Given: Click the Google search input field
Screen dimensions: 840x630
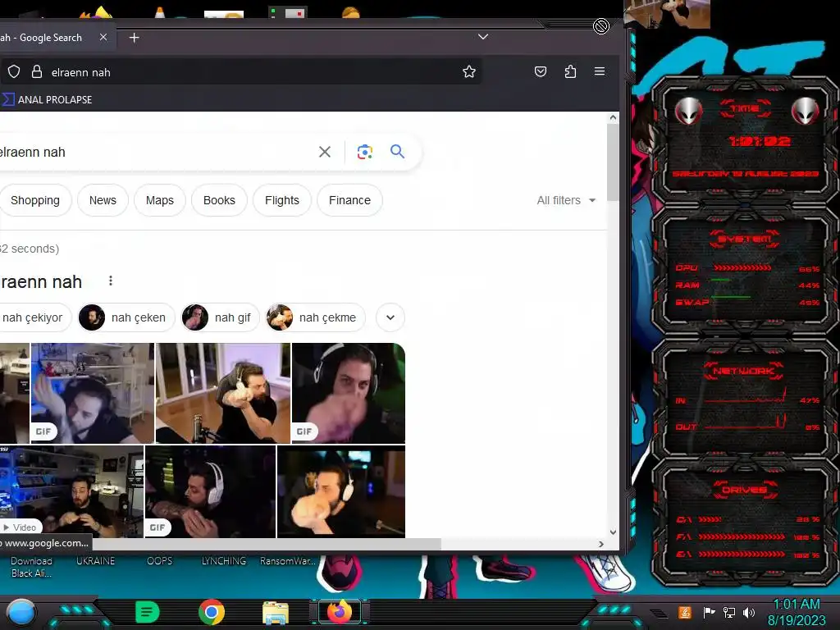Looking at the screenshot, I should (155, 152).
